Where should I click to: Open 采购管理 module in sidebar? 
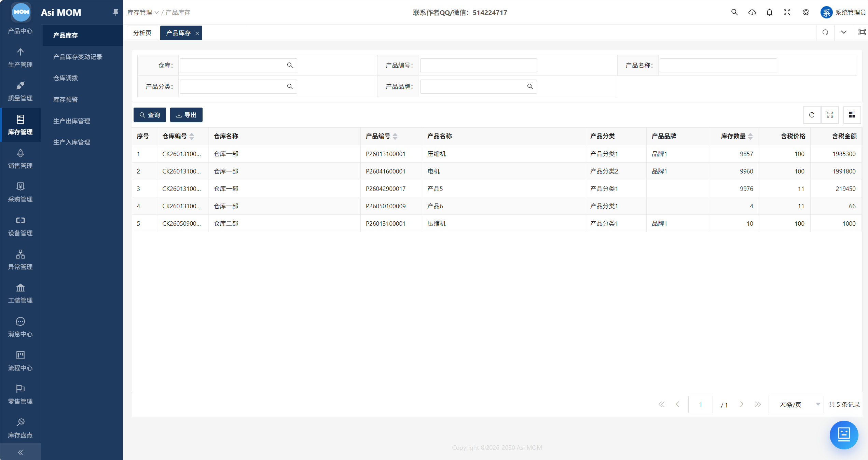pos(20,192)
